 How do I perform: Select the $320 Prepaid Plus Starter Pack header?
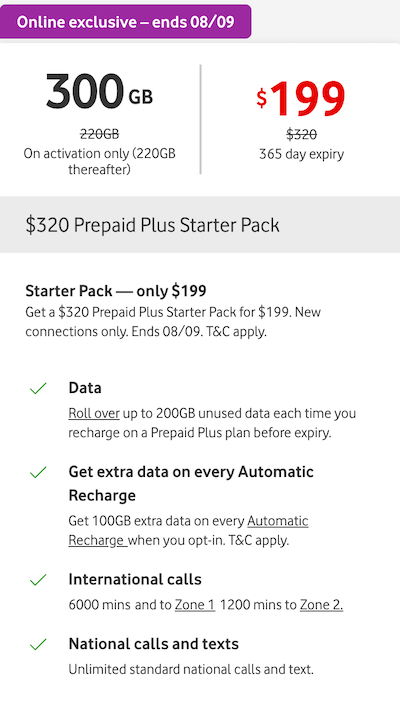point(200,225)
